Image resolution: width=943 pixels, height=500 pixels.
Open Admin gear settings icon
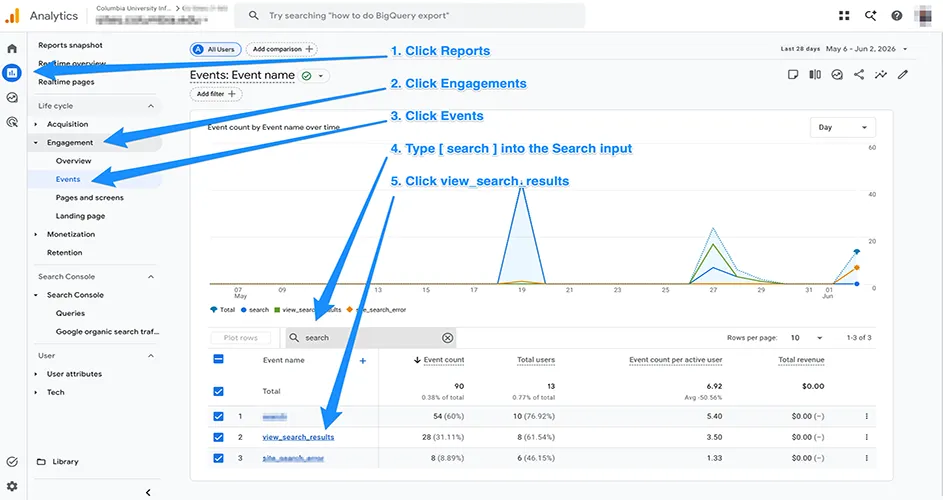pyautogui.click(x=12, y=486)
